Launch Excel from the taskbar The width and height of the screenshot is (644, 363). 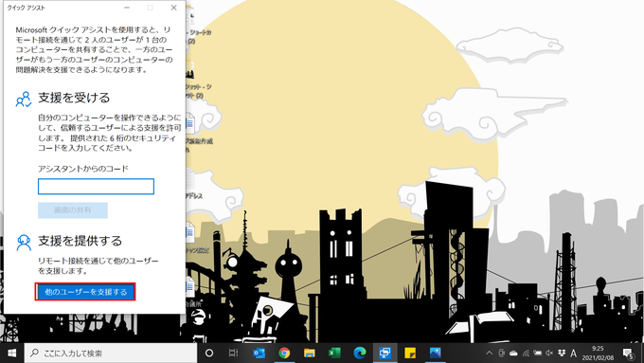tap(334, 353)
